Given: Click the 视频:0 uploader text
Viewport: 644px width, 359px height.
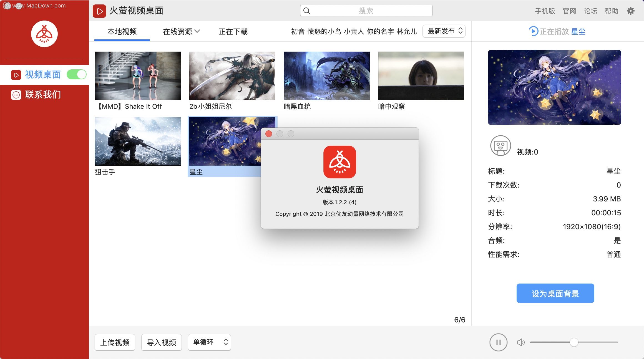Looking at the screenshot, I should coord(527,152).
